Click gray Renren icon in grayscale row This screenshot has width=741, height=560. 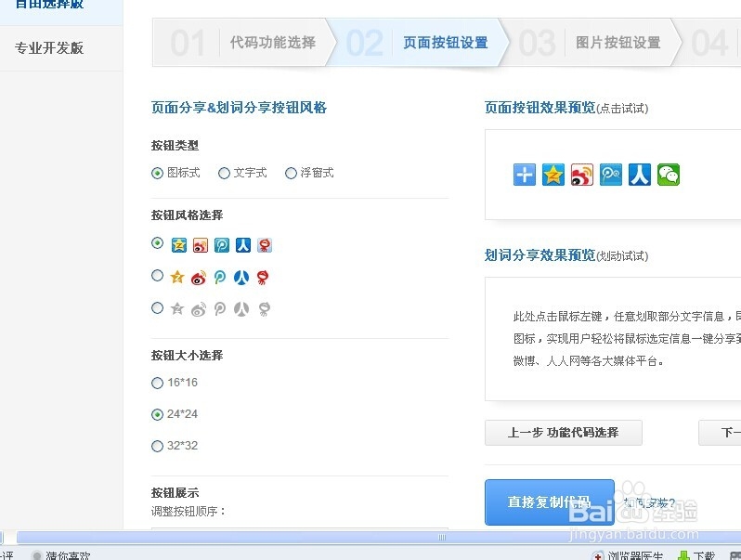241,309
